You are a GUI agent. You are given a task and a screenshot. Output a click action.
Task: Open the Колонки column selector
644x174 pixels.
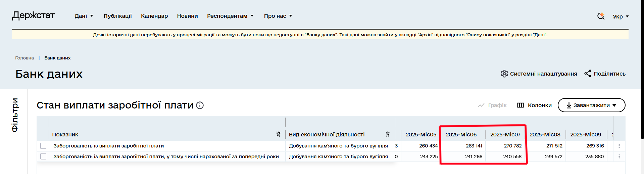click(x=534, y=105)
